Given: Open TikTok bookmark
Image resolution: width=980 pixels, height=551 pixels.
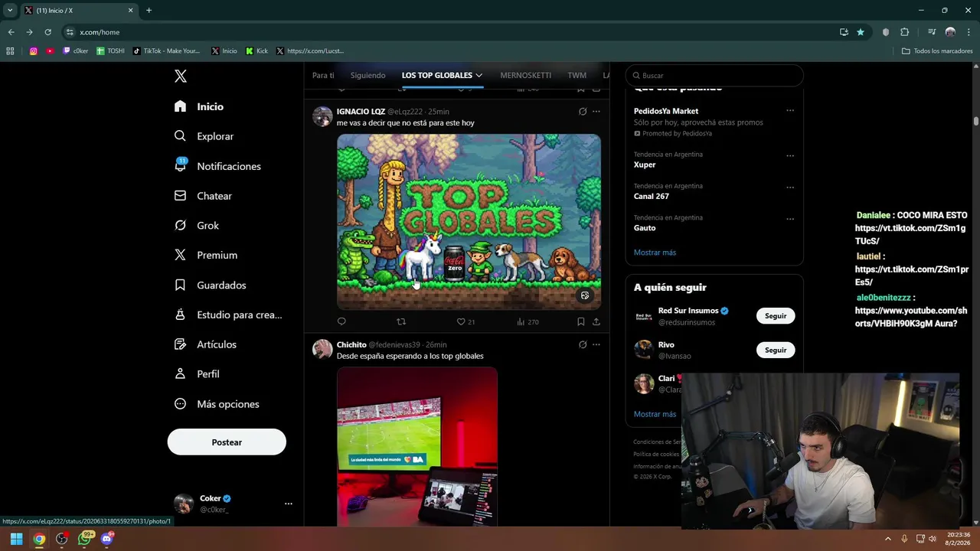Looking at the screenshot, I should coord(166,51).
